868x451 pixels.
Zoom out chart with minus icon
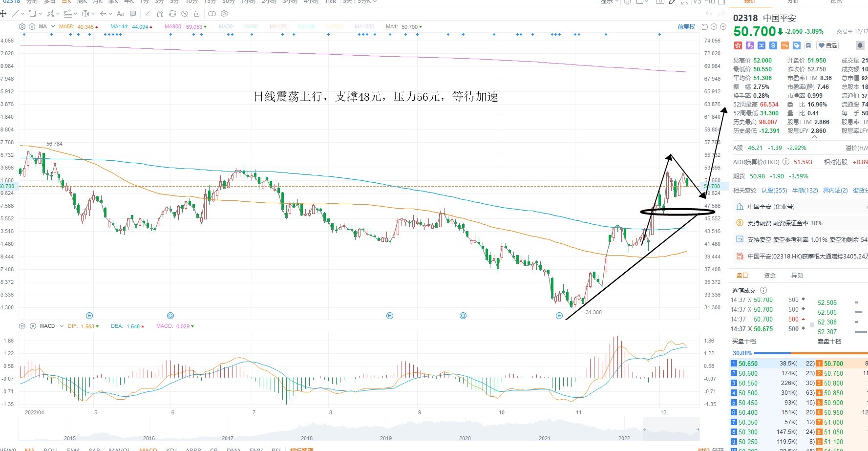(714, 26)
